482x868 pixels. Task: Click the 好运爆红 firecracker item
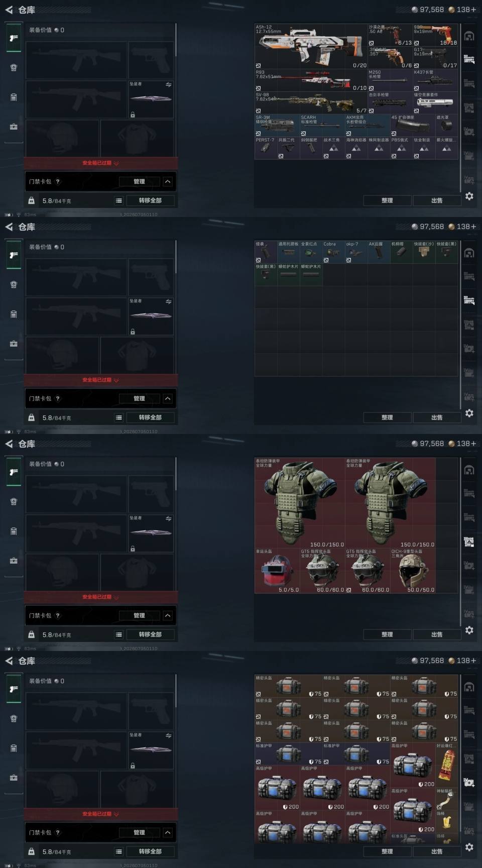[447, 766]
